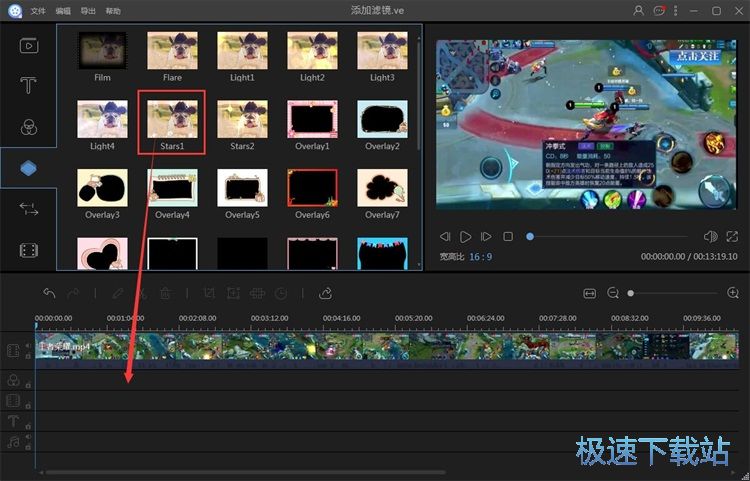Open the Media library sidebar panel

(29, 45)
